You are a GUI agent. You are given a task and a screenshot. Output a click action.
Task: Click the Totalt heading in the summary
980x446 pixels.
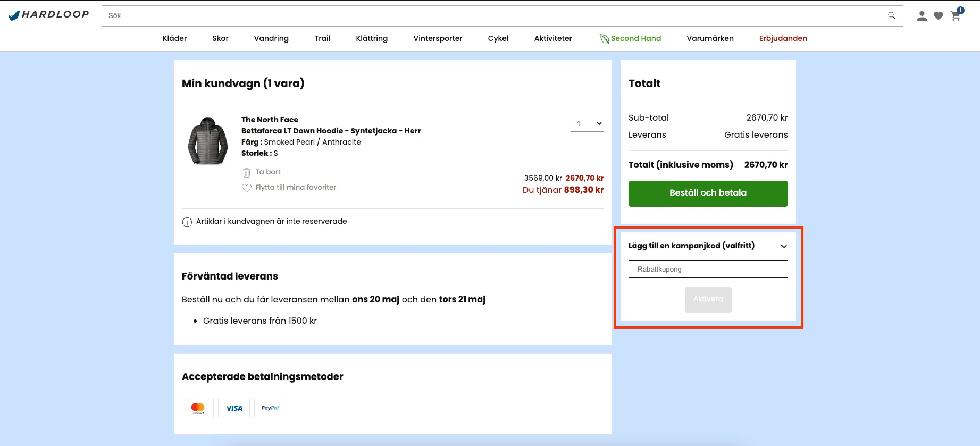644,83
